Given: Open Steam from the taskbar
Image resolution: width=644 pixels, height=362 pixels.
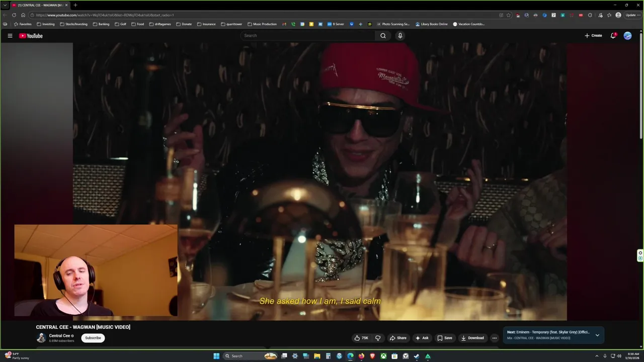Looking at the screenshot, I should coord(417,356).
